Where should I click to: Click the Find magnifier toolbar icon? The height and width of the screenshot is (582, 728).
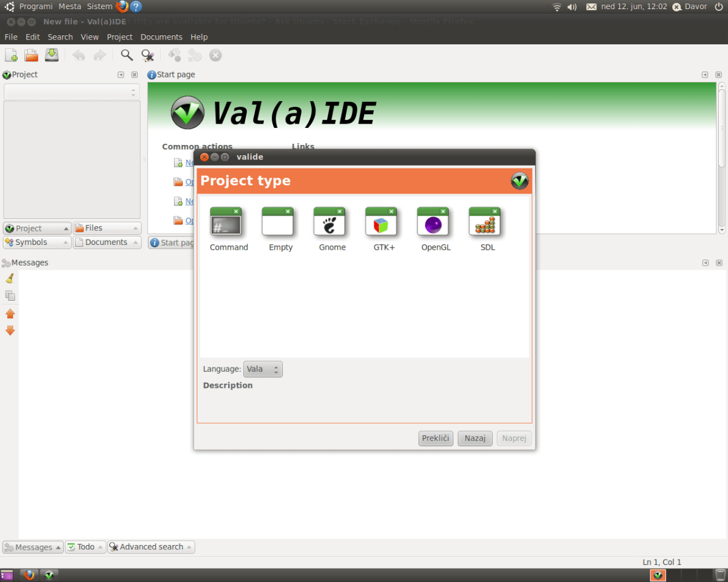pos(127,55)
